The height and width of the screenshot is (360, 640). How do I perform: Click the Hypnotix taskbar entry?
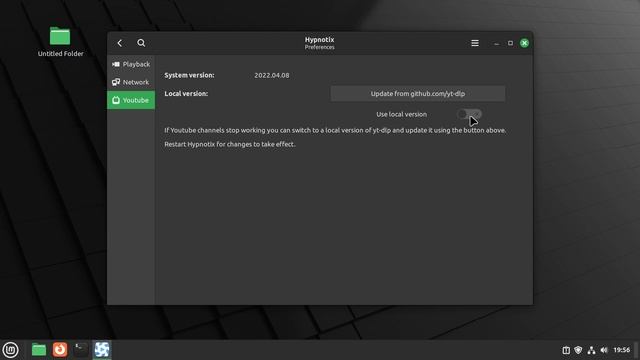tap(102, 350)
